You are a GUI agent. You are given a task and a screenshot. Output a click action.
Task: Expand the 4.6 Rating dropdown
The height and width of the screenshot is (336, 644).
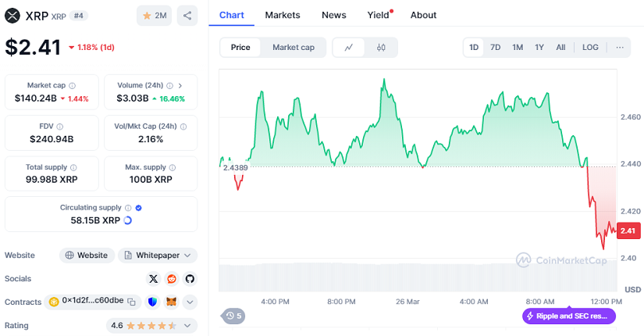tap(151, 326)
